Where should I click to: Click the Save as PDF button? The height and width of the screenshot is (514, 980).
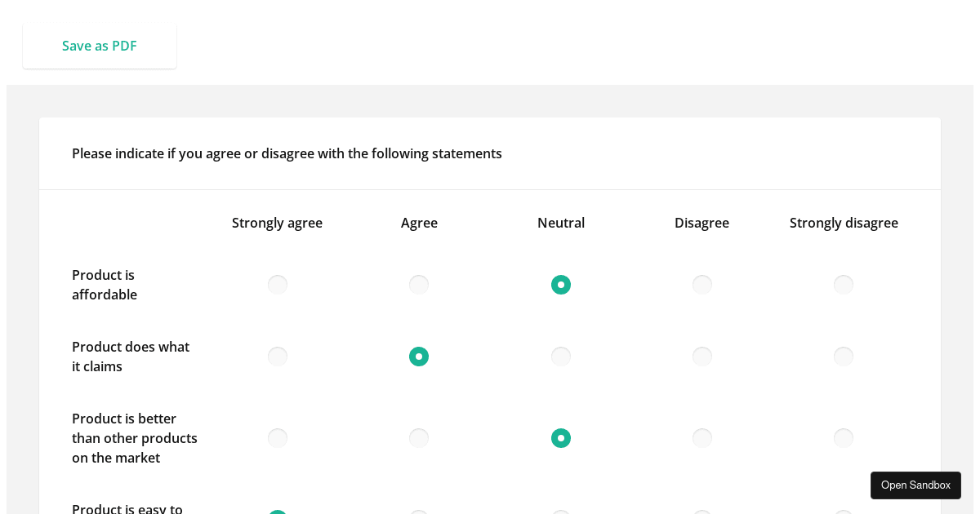(99, 46)
